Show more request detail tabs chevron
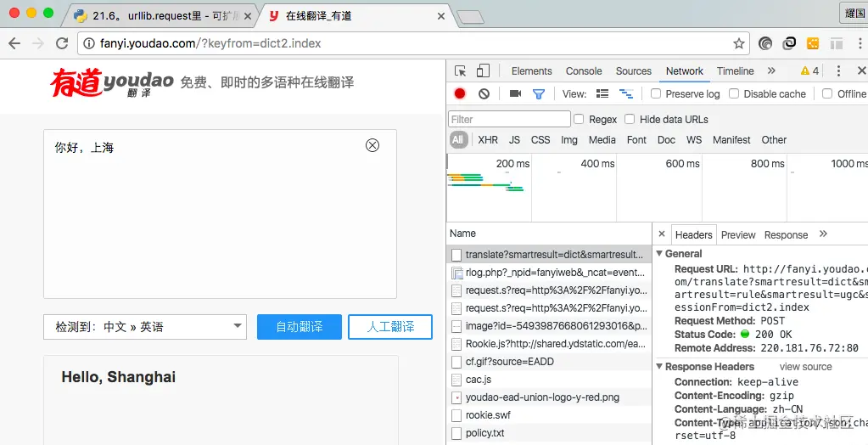Viewport: 868px width, 445px height. 823,234
